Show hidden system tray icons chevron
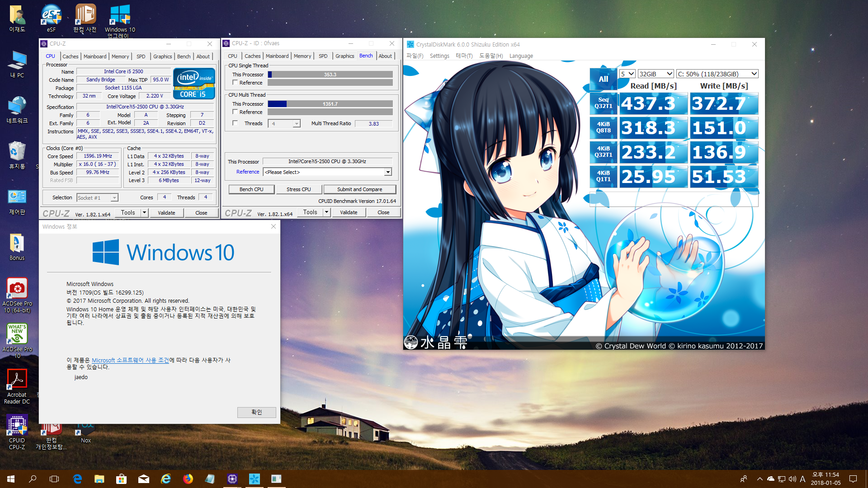Screen dimensions: 868x488 click(x=759, y=479)
